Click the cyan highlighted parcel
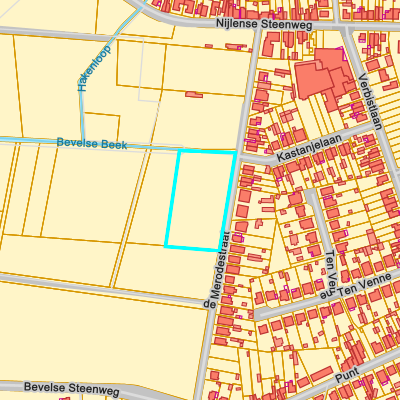Screen dimensions: 400x400 201,200
